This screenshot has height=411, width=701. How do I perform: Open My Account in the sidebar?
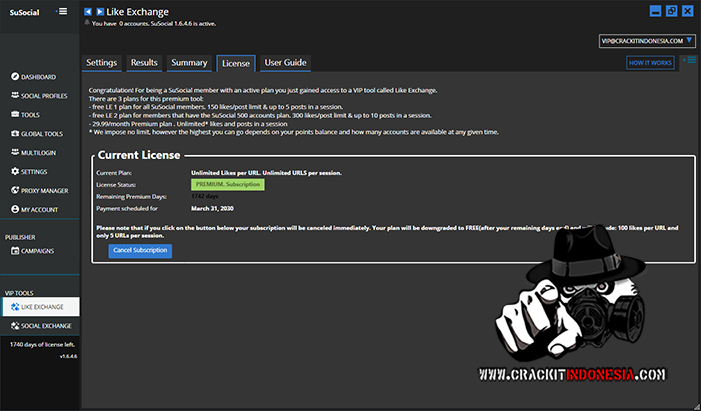(x=39, y=210)
